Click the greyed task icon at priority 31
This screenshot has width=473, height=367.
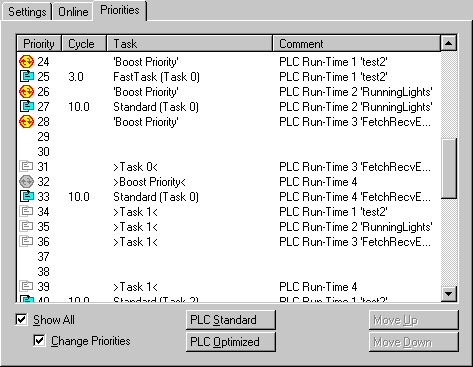(x=27, y=167)
